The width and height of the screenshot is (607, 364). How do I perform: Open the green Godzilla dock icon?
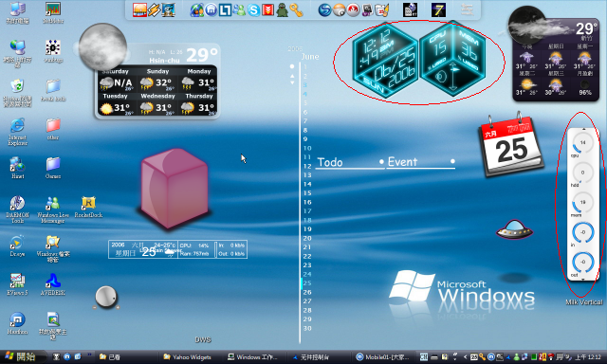point(283,10)
